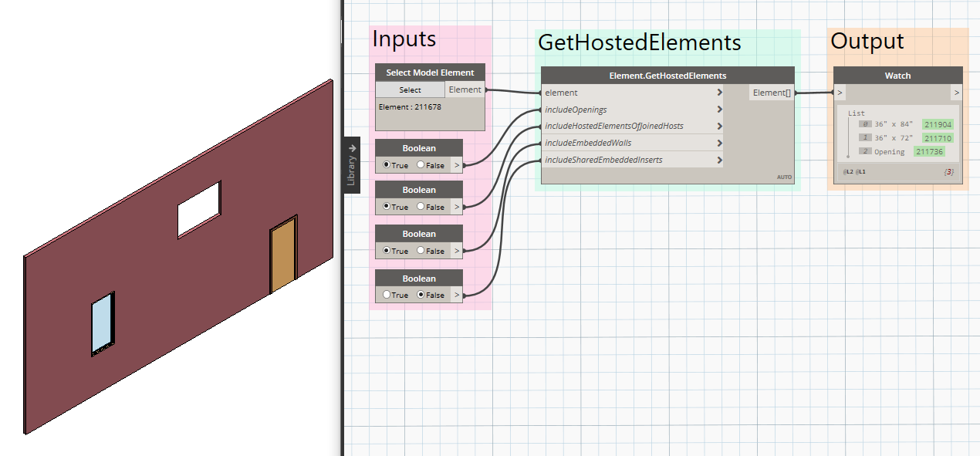
Task: Click the @L1 level indicator in Watch node
Action: 860,171
